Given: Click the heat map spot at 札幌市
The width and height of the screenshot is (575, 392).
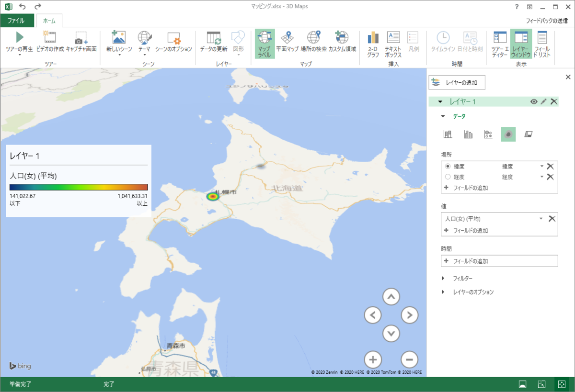Looking at the screenshot, I should tap(212, 196).
